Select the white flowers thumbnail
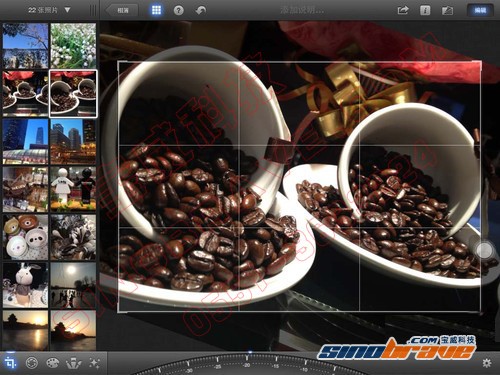 click(73, 46)
